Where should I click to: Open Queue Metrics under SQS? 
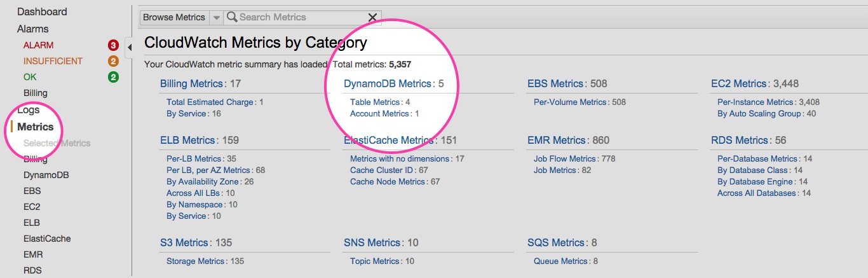(x=560, y=261)
